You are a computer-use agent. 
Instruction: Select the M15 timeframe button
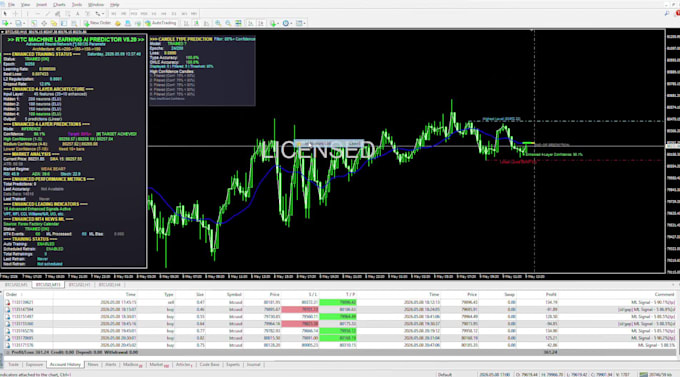[134, 14]
